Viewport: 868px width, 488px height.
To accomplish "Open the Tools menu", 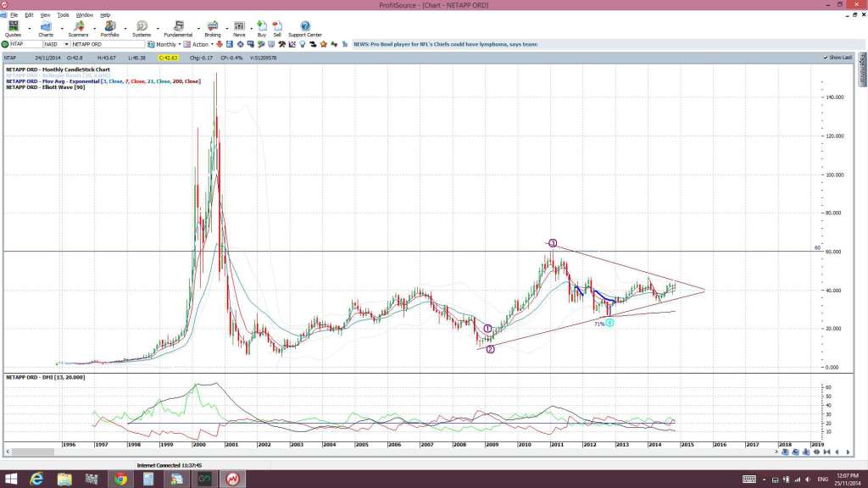I will 63,15.
